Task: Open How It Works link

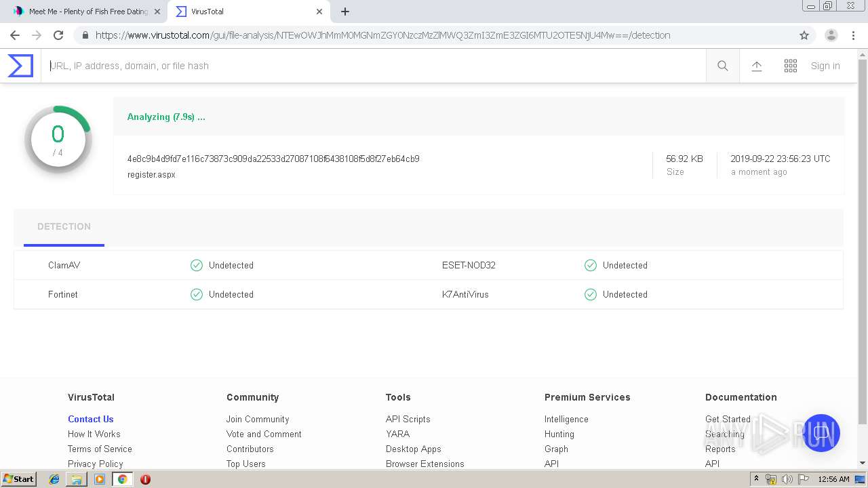Action: (94, 434)
